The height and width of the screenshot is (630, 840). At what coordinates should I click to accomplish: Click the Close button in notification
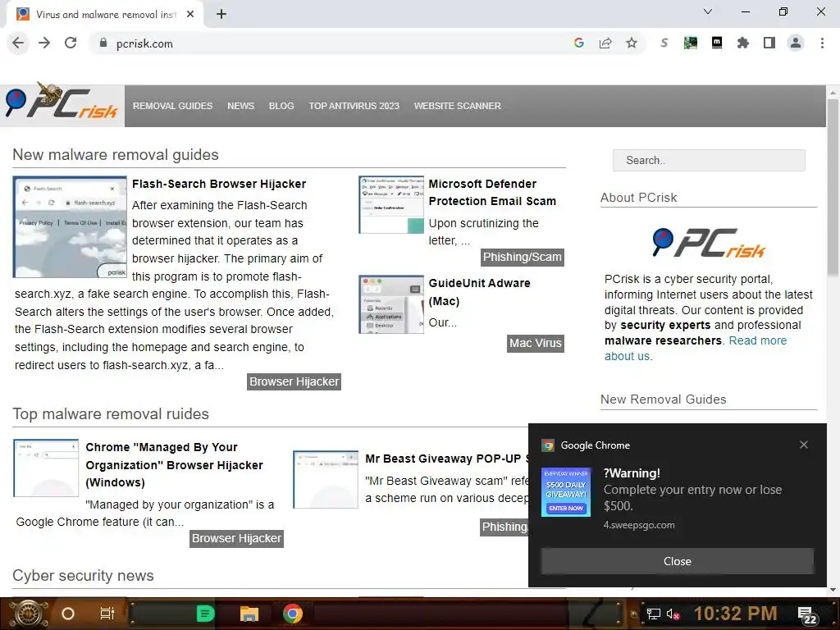[677, 561]
